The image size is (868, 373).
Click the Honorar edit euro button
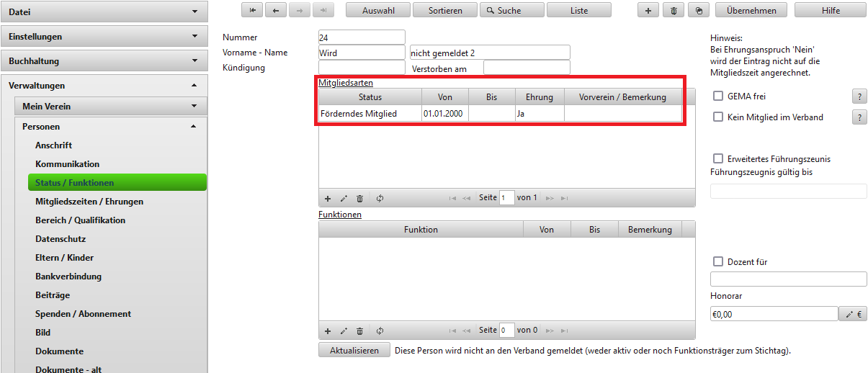pos(854,314)
